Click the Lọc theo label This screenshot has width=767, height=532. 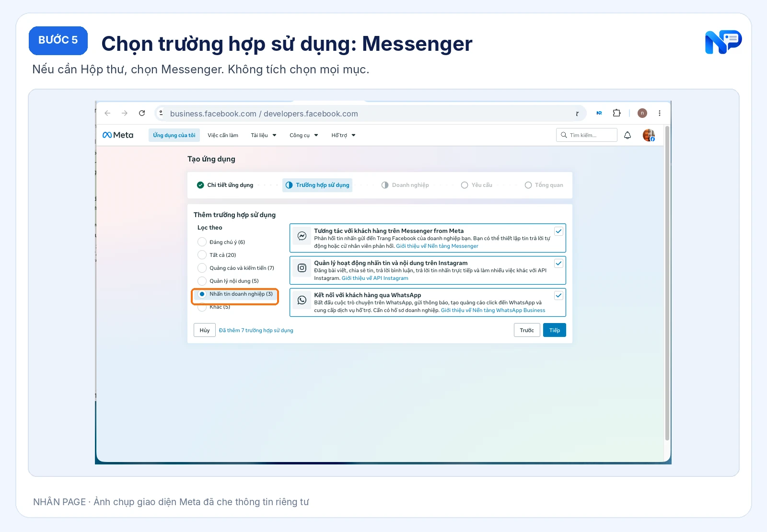click(x=210, y=228)
